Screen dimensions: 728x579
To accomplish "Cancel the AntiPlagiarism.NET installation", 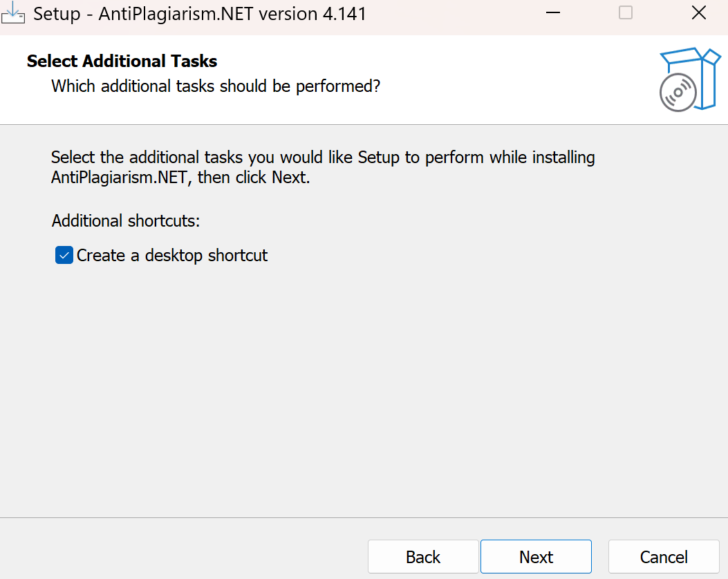I will click(x=664, y=557).
